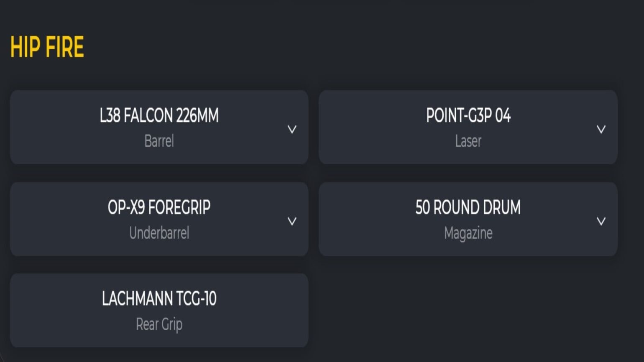Click the Laser category label
This screenshot has width=644, height=362.
468,141
